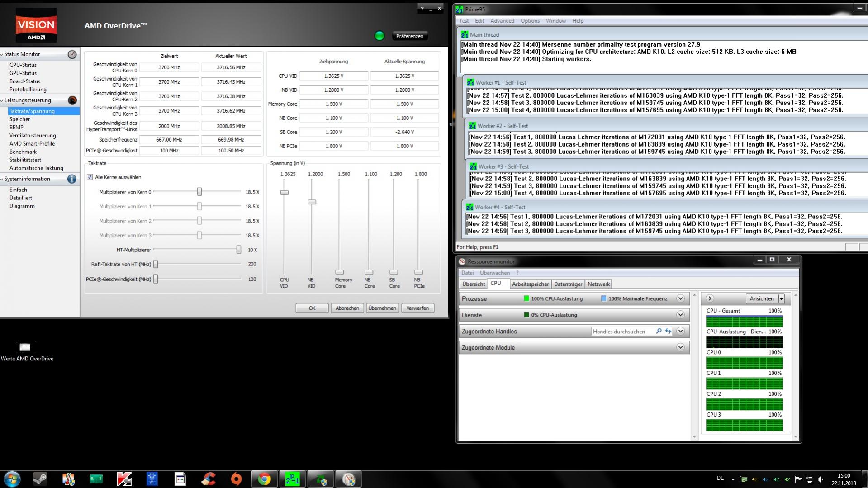The width and height of the screenshot is (868, 488).
Task: Switch to the Datenträger tab
Action: tap(568, 284)
